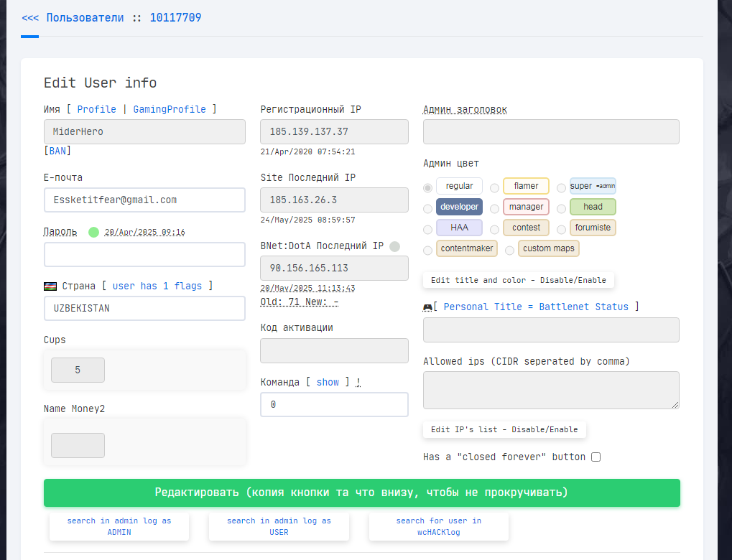Click the Пароль password input field

(144, 254)
